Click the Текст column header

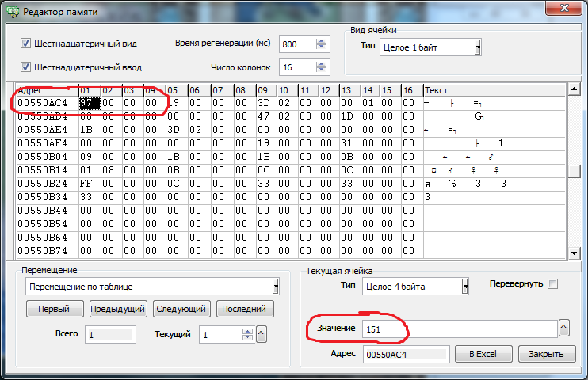point(494,90)
